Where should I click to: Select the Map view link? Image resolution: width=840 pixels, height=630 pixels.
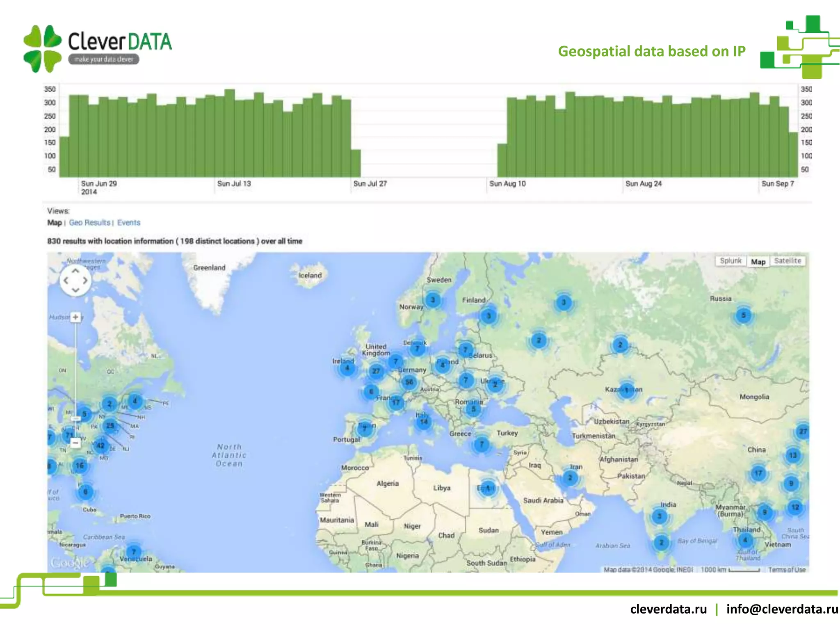pos(55,223)
